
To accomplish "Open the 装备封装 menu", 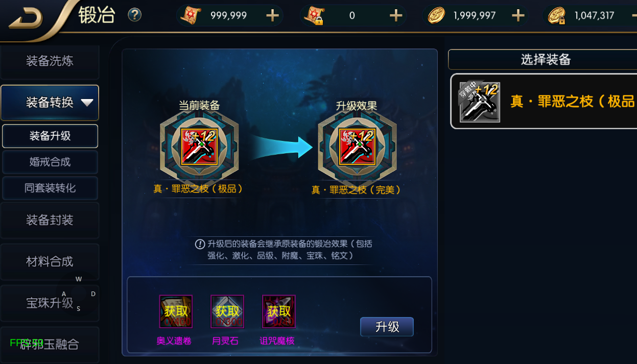I will coord(50,220).
